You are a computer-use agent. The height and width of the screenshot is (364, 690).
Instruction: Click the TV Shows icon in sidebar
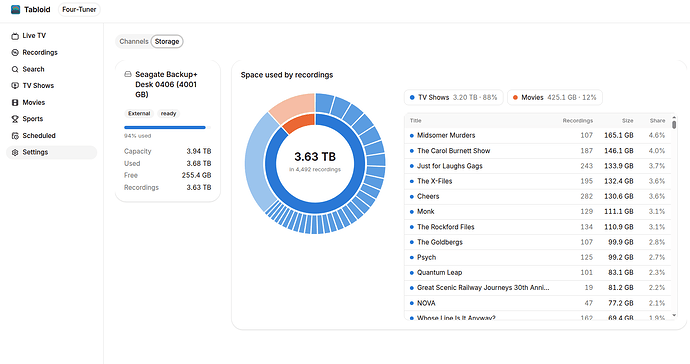pyautogui.click(x=15, y=85)
